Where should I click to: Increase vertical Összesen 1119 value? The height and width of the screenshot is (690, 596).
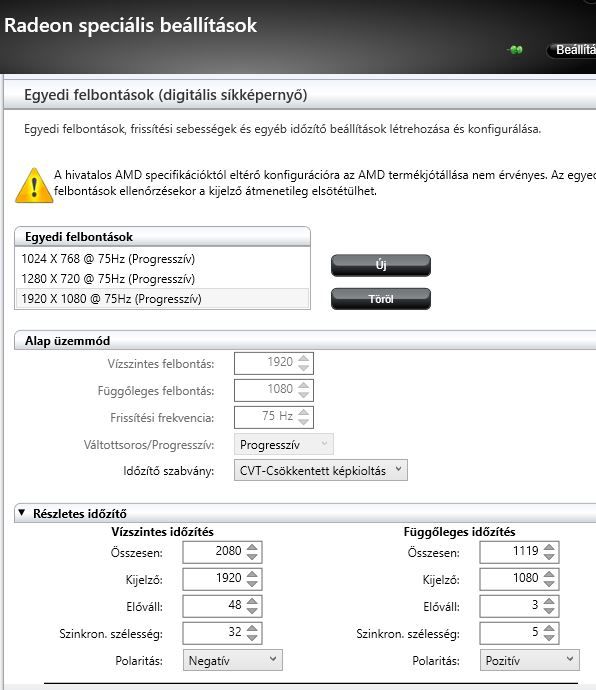pyautogui.click(x=549, y=547)
